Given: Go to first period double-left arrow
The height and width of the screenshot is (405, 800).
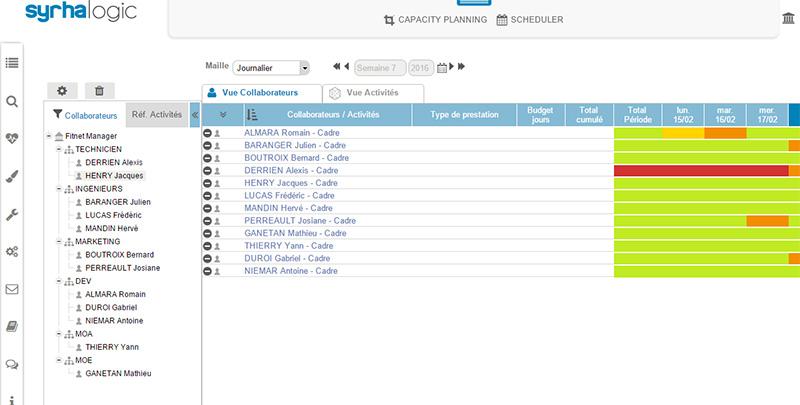Looking at the screenshot, I should point(336,66).
